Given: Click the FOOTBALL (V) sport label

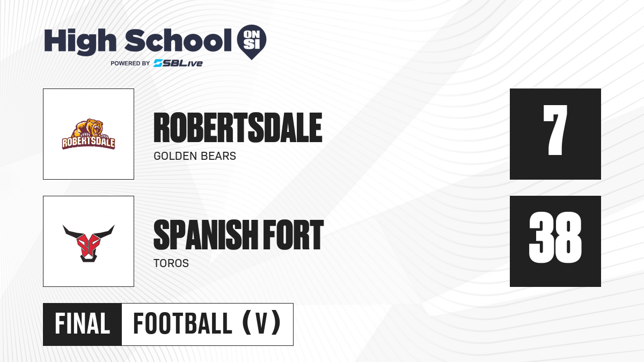Looking at the screenshot, I should tap(207, 324).
